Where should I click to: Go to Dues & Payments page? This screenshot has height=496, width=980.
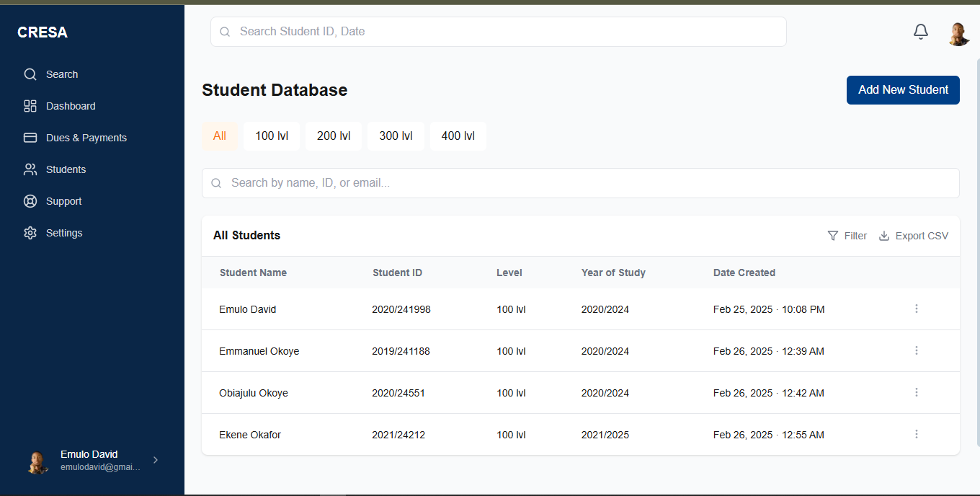point(86,138)
